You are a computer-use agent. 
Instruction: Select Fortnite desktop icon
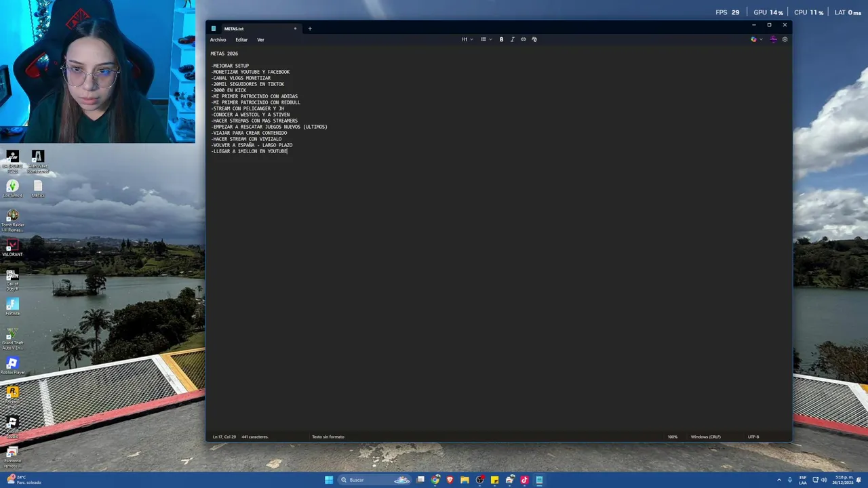tap(12, 307)
